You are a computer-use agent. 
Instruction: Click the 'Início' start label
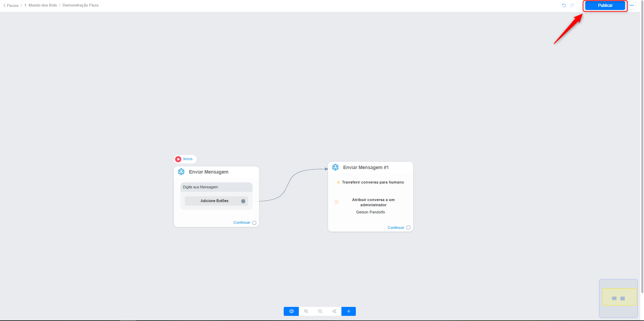coord(188,159)
